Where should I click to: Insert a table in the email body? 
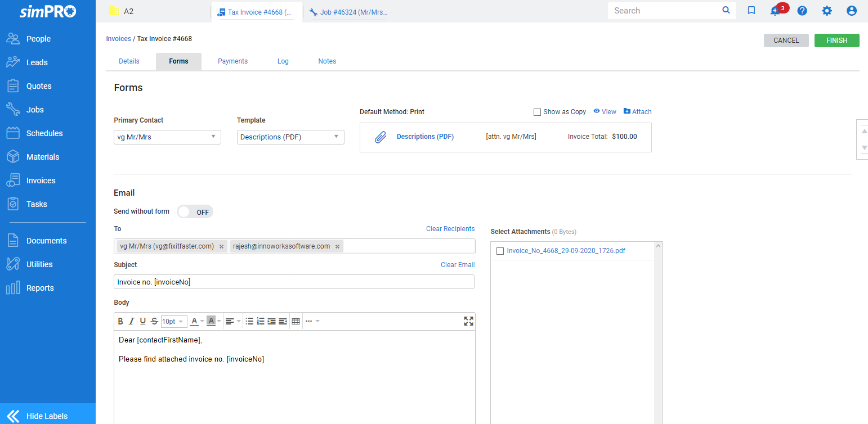point(296,321)
